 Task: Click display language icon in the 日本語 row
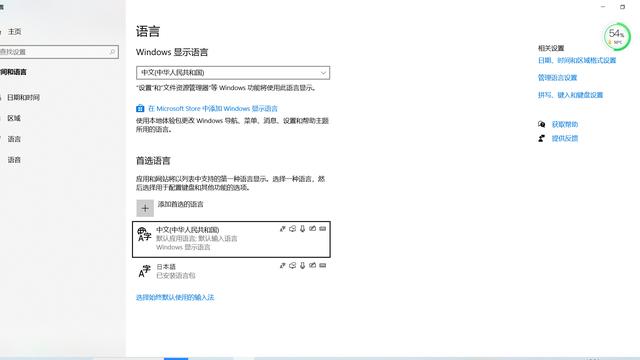click(282, 266)
